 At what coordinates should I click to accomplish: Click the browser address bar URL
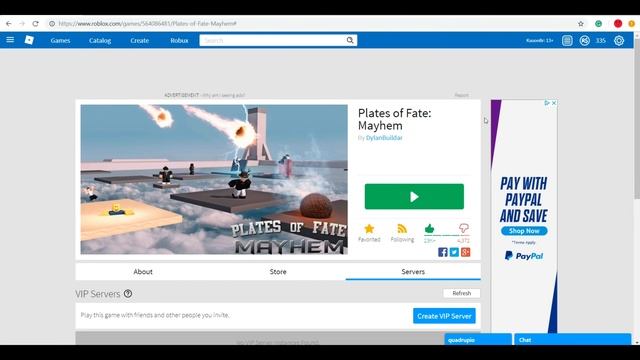[147, 24]
